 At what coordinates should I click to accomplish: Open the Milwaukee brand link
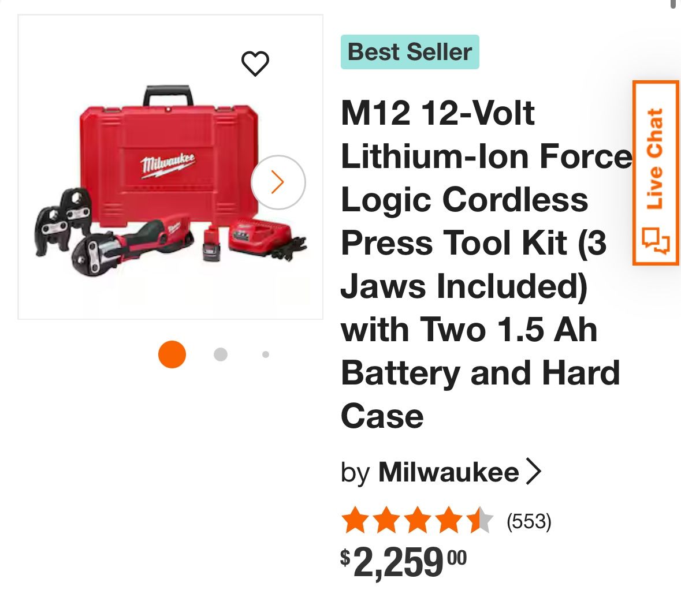[x=448, y=472]
